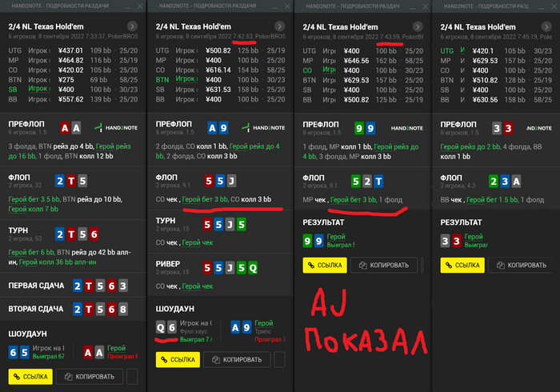Select stack value ¥510.82 in threes window
Viewport: 560px width, 392px height.
(x=485, y=80)
